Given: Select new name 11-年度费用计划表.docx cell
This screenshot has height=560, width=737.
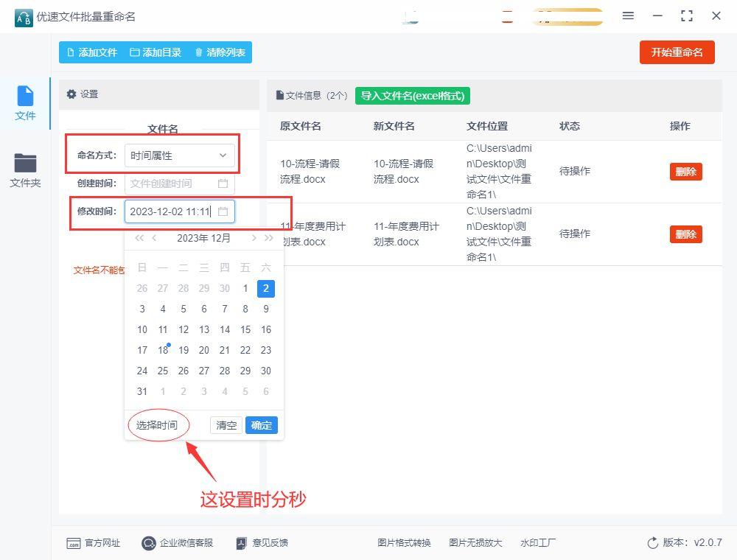Looking at the screenshot, I should [406, 234].
